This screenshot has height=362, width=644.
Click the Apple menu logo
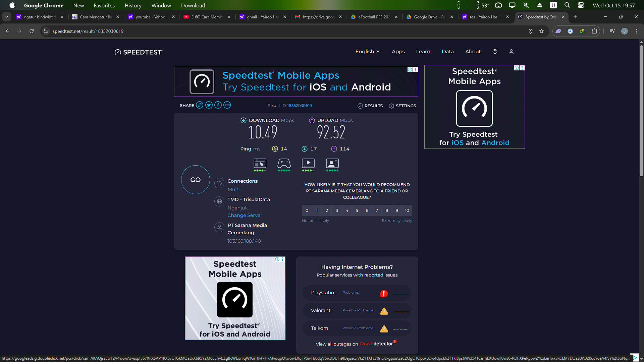coord(12,5)
